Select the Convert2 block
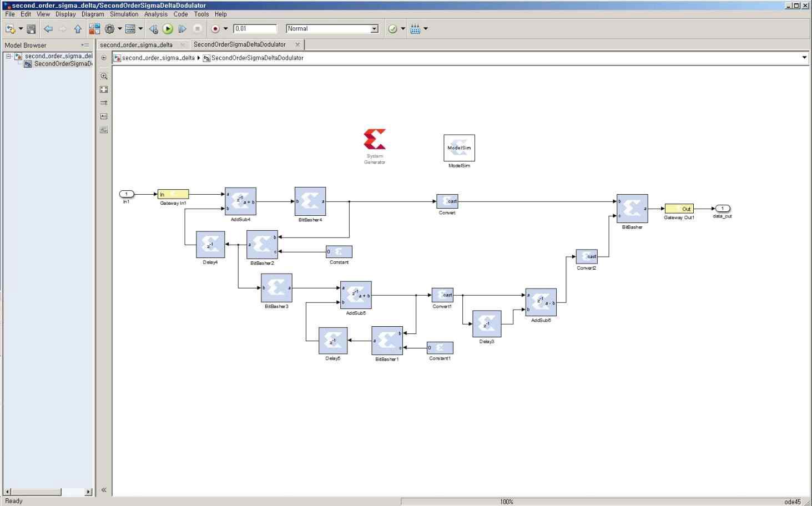Viewport: 812px width, 506px height. click(x=587, y=256)
